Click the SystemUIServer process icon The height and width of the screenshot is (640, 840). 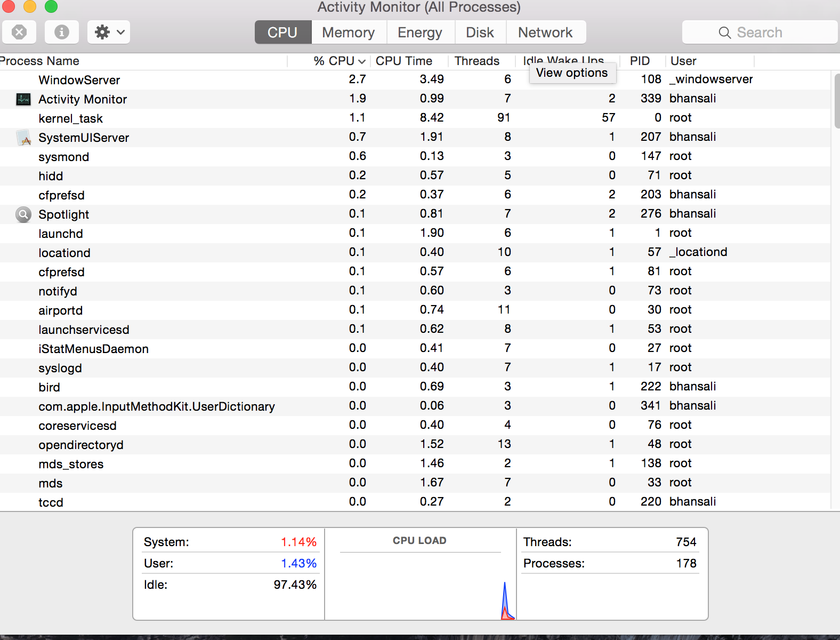(x=23, y=138)
